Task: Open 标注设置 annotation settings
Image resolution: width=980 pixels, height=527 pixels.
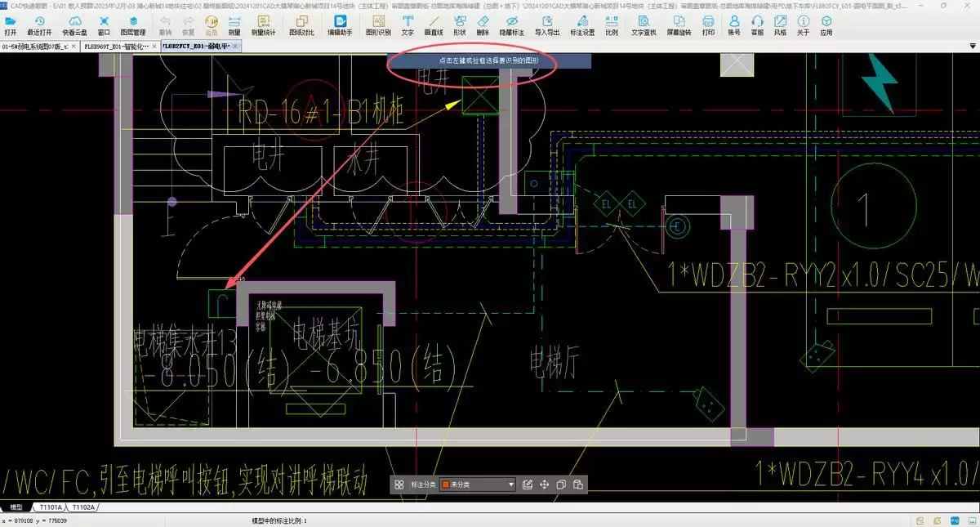Action: point(582,25)
